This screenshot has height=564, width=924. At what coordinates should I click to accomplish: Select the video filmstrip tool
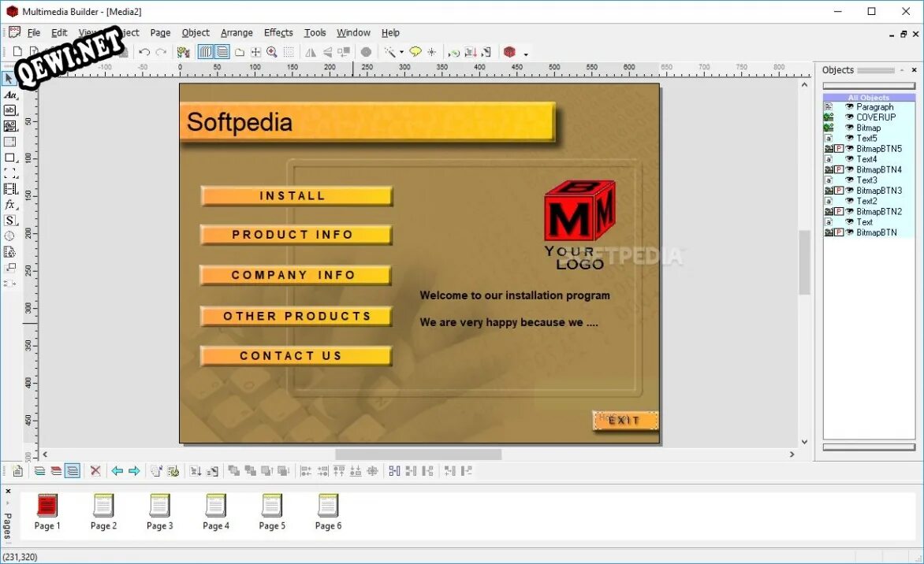tap(10, 189)
